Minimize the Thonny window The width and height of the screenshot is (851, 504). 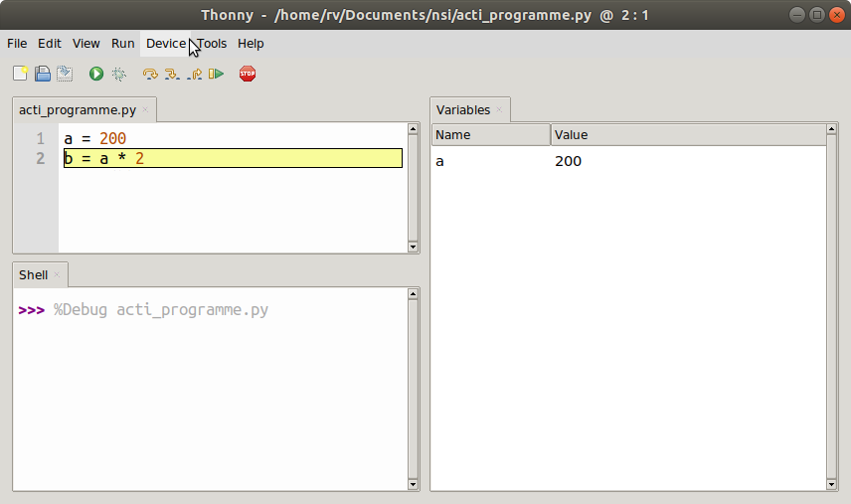[x=796, y=15]
